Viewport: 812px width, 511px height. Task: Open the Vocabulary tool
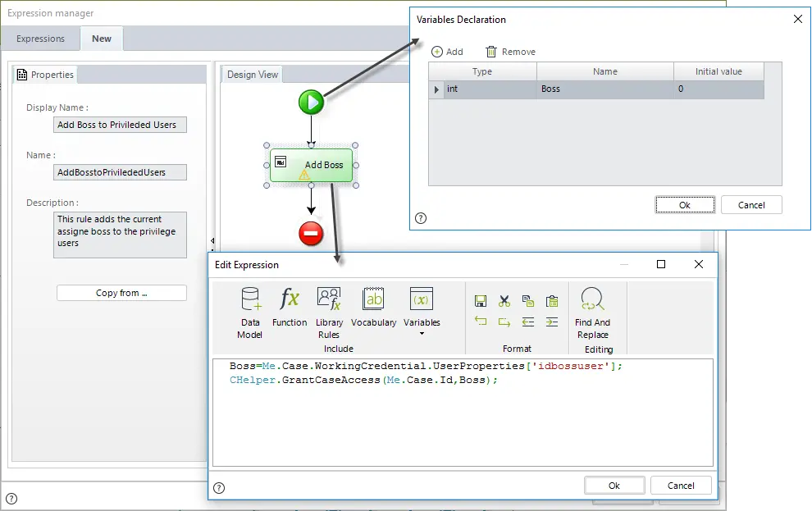373,307
